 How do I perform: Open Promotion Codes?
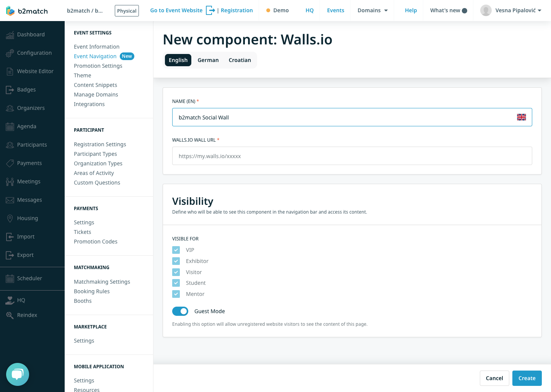pos(96,242)
